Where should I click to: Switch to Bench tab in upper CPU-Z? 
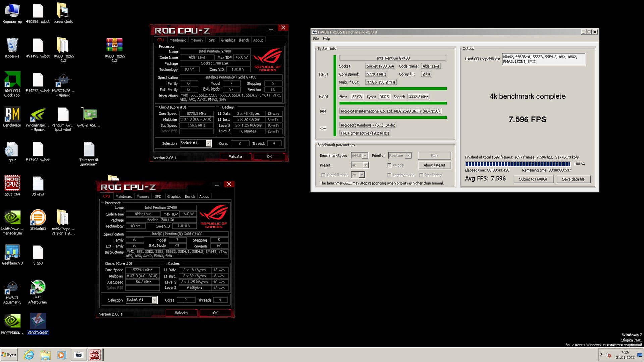(244, 40)
